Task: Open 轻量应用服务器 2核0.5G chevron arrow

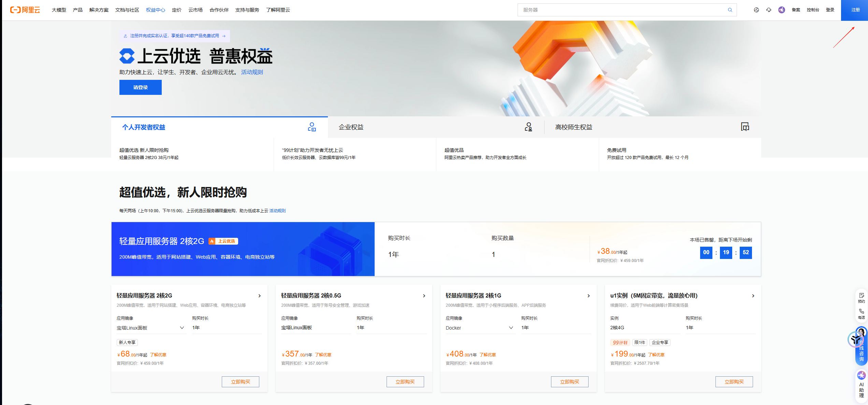Action: click(x=424, y=296)
